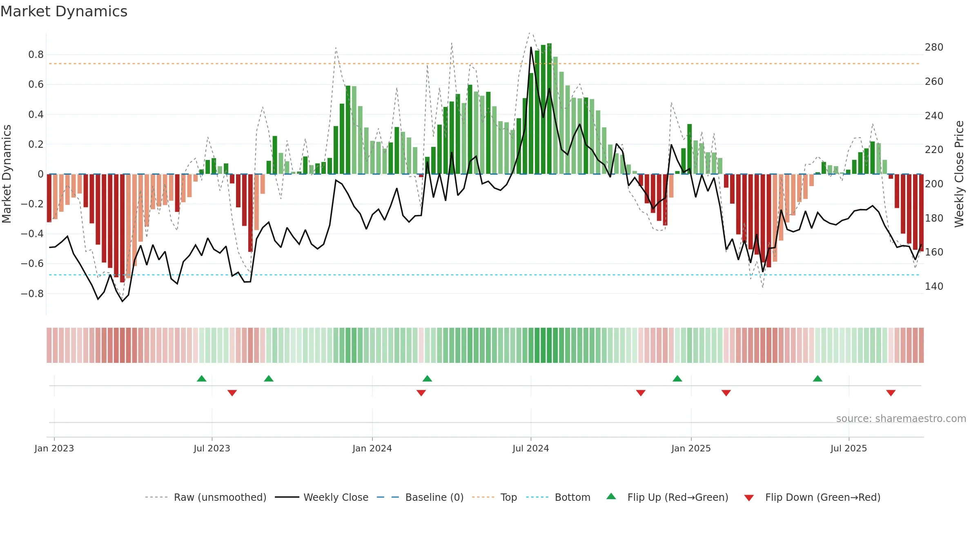Click the red triangle icon in the legend

(749, 498)
